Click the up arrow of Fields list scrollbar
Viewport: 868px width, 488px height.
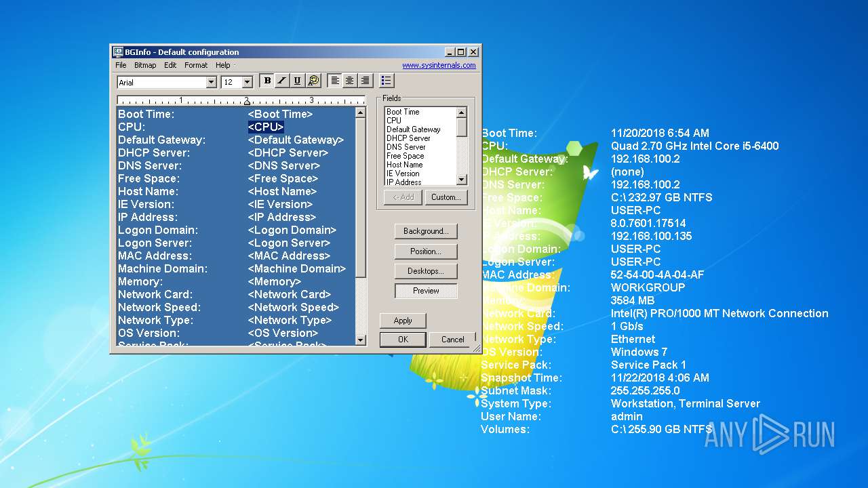pos(461,113)
